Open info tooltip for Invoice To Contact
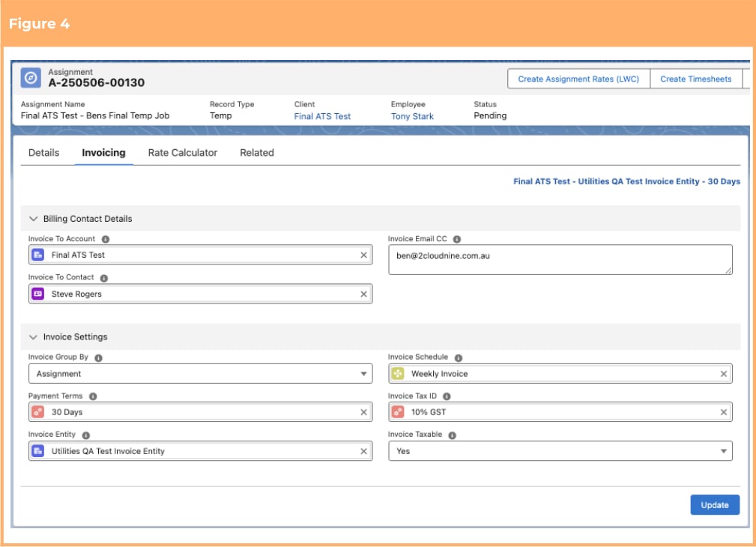The height and width of the screenshot is (547, 756). coord(104,278)
